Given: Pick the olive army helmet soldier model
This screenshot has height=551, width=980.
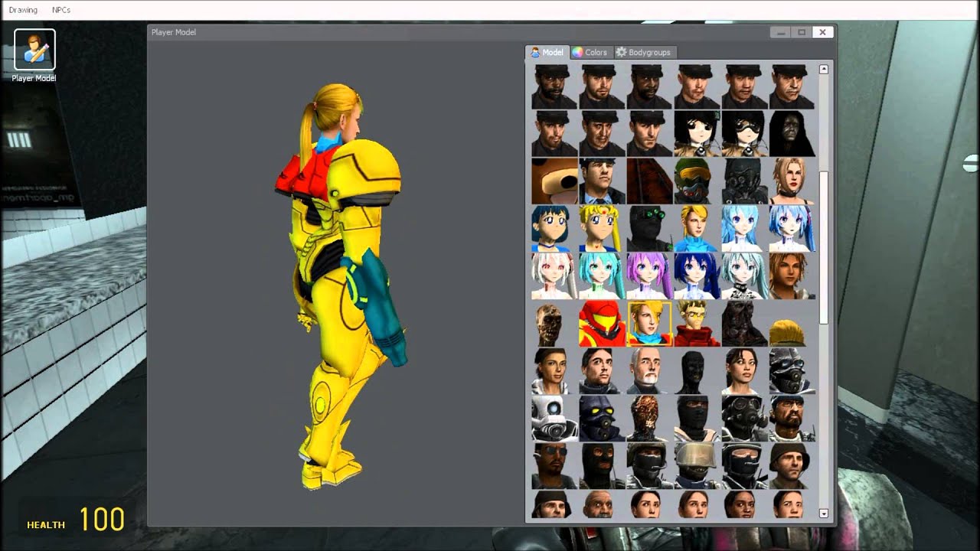Looking at the screenshot, I should (792, 466).
